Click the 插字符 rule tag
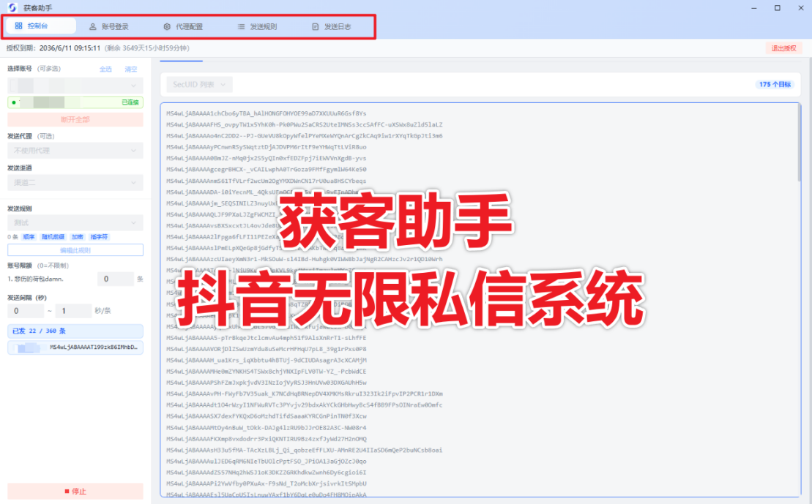The height and width of the screenshot is (504, 812). pos(99,237)
